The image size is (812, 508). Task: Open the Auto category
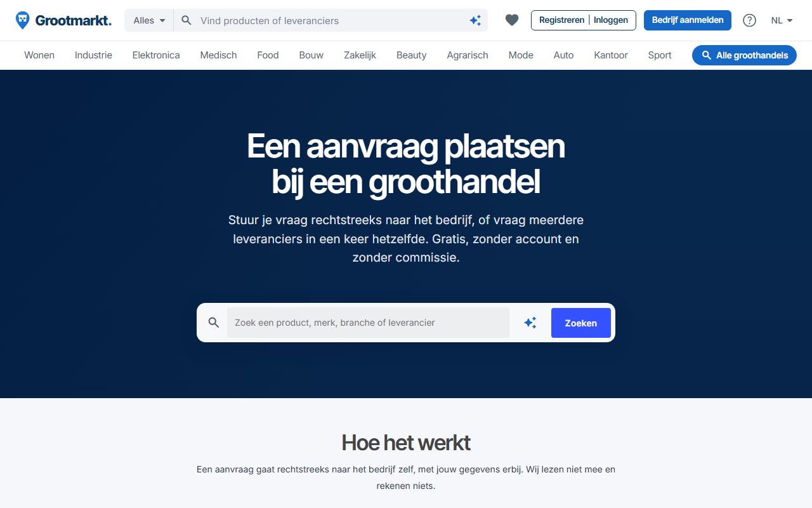pyautogui.click(x=563, y=55)
